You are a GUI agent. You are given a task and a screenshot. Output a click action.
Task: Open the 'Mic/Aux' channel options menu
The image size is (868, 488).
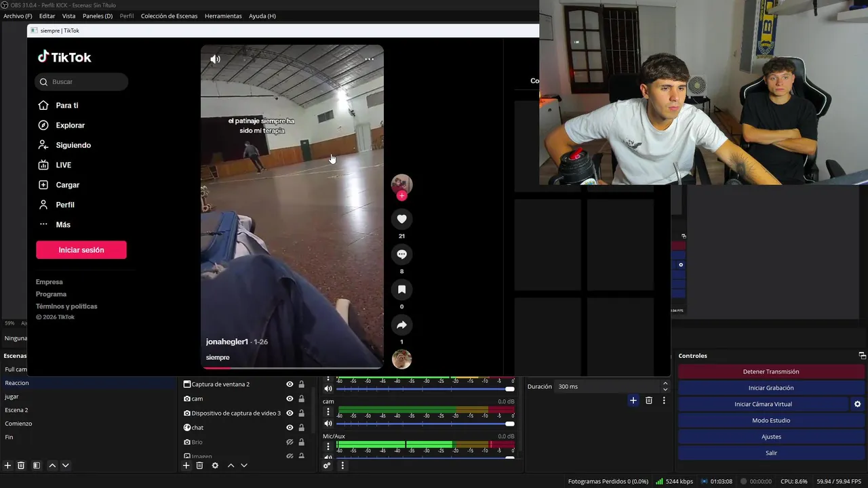(328, 446)
